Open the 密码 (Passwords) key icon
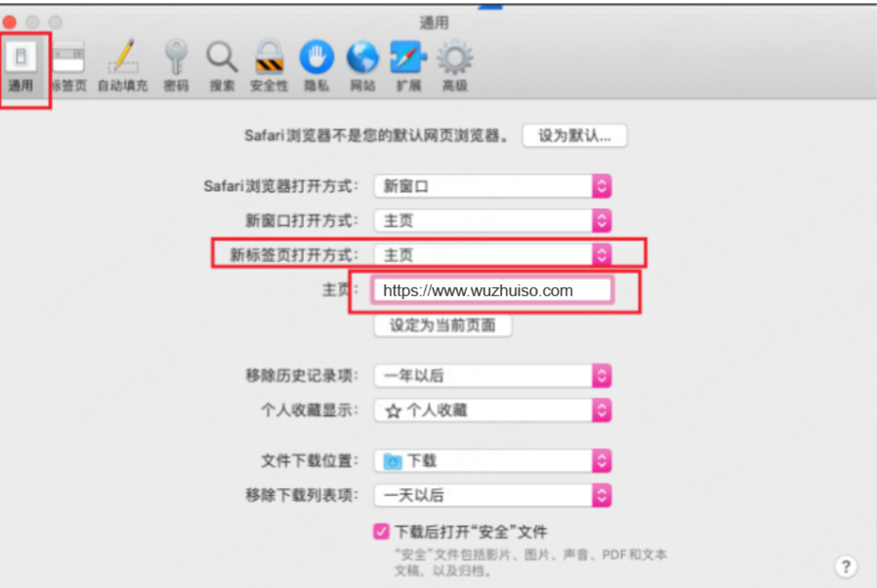 coord(176,67)
